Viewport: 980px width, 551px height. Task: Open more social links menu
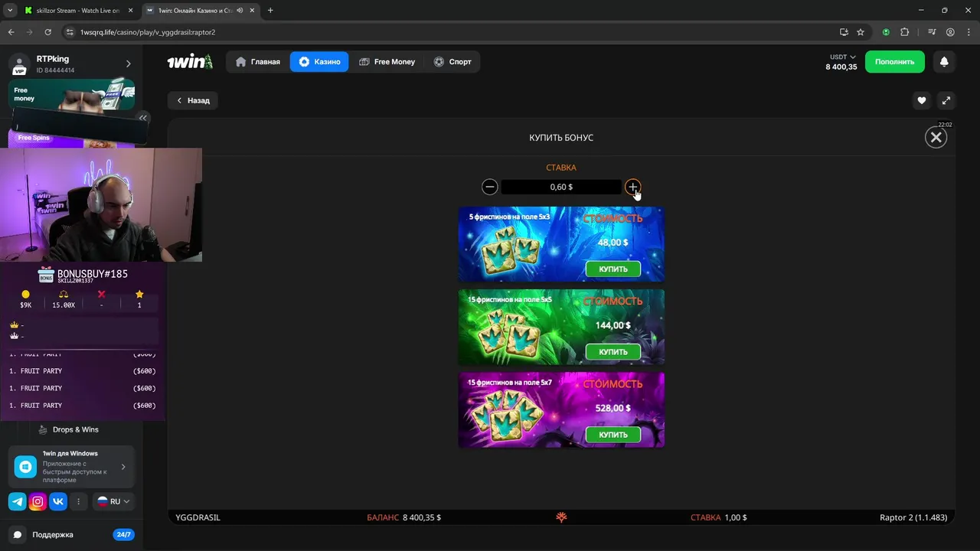(78, 502)
